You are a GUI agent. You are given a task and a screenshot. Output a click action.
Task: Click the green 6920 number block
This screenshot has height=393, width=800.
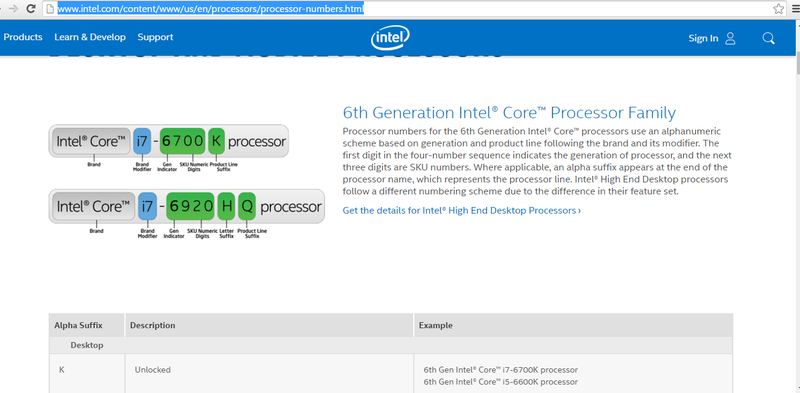click(190, 206)
